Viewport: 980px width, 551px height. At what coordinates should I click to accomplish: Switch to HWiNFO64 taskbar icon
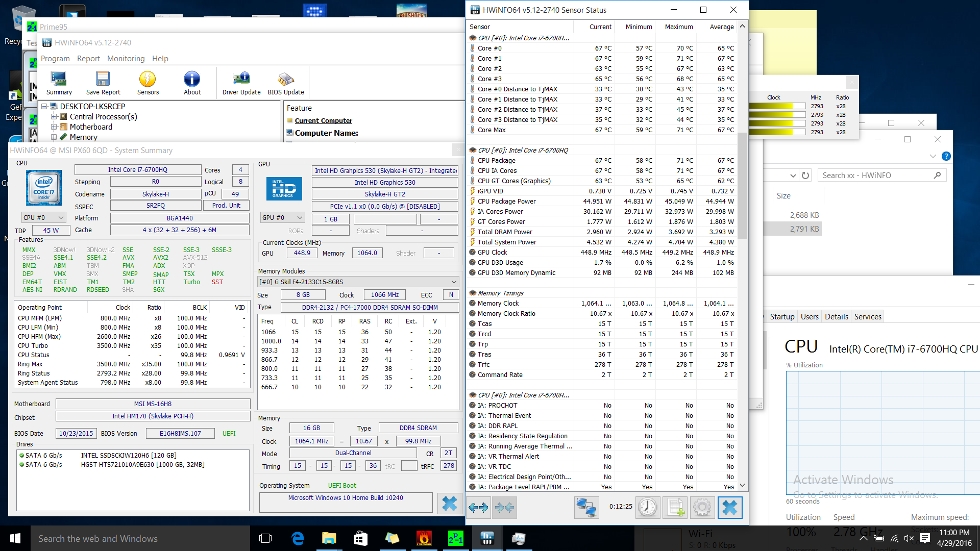[487, 538]
